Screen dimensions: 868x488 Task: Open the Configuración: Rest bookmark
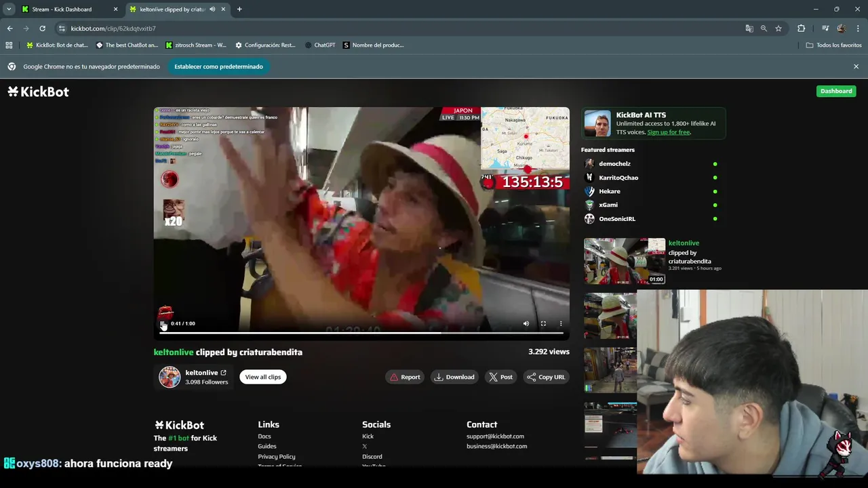click(x=265, y=45)
